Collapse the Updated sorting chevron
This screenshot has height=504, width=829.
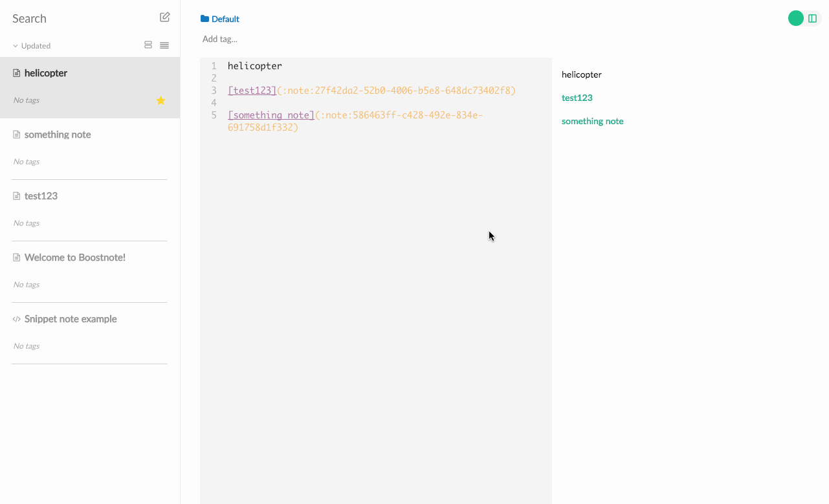click(x=14, y=45)
